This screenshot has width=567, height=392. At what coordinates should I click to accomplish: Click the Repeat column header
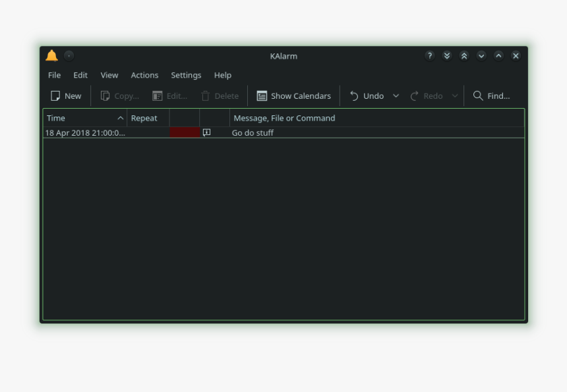[x=148, y=118]
